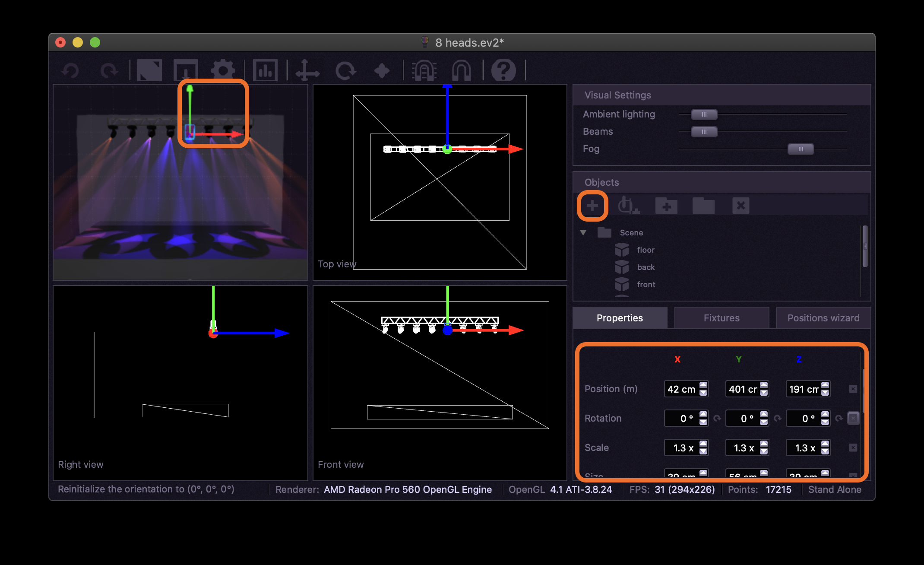Toggle the fullscreen view toolbar icon
Image resolution: width=924 pixels, height=565 pixels.
pyautogui.click(x=149, y=70)
